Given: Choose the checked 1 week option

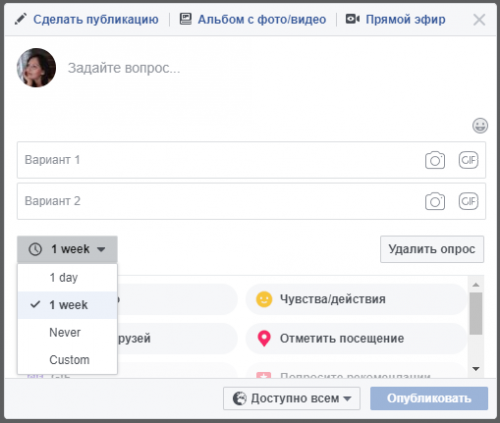Looking at the screenshot, I should tap(67, 305).
